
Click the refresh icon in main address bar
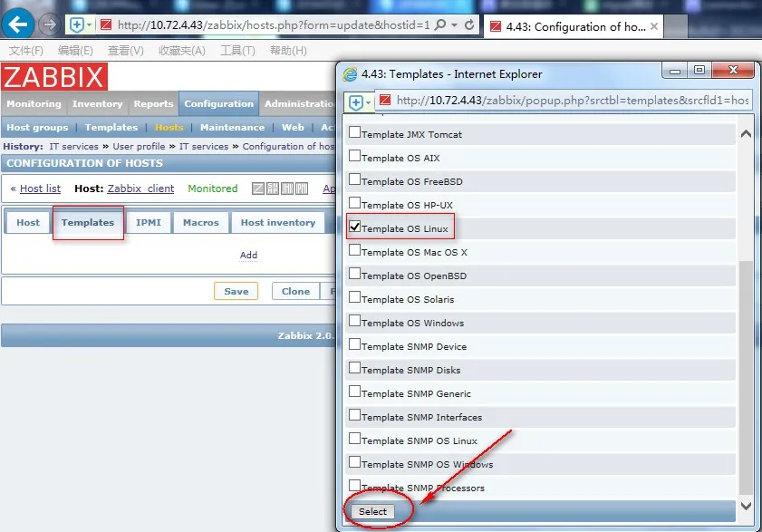(469, 24)
